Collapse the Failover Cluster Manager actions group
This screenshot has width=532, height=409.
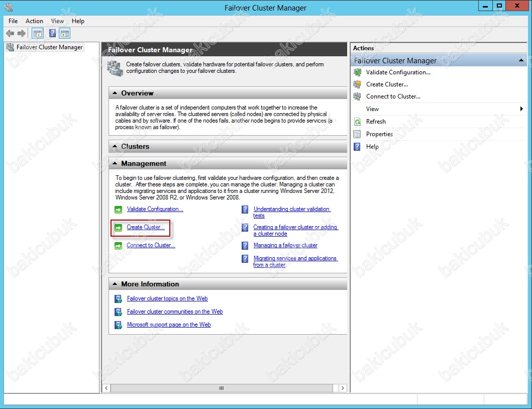521,60
